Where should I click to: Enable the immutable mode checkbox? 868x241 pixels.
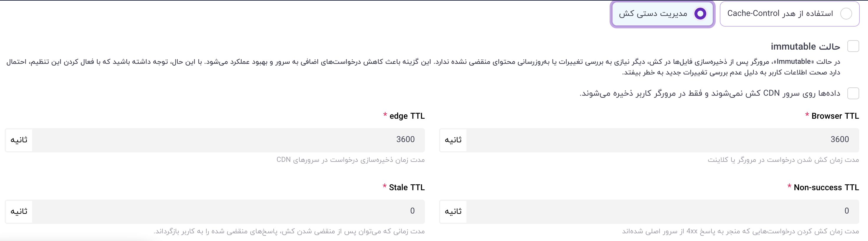point(853,46)
